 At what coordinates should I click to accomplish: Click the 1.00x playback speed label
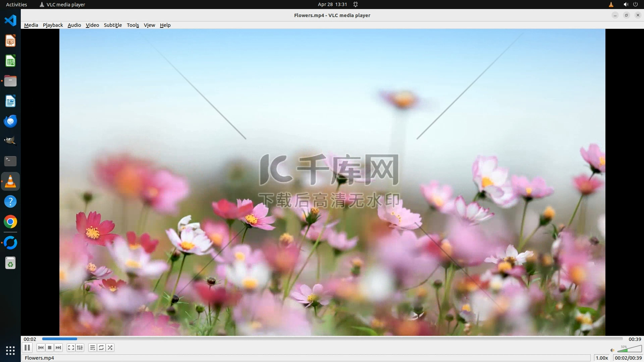click(602, 358)
